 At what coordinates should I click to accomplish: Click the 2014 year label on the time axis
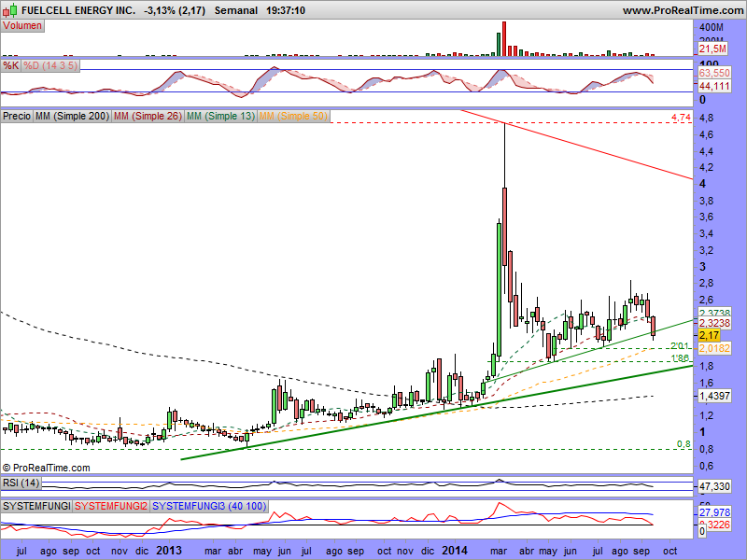[455, 551]
